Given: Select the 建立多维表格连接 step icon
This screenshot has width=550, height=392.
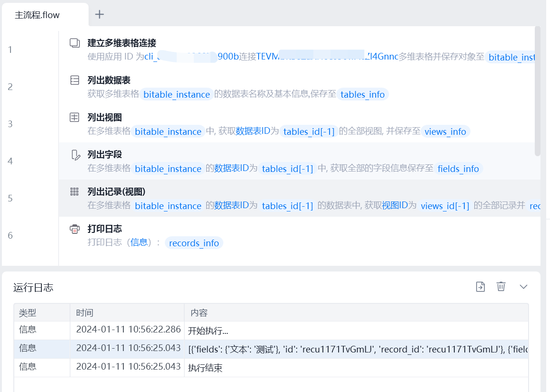Looking at the screenshot, I should pyautogui.click(x=75, y=43).
